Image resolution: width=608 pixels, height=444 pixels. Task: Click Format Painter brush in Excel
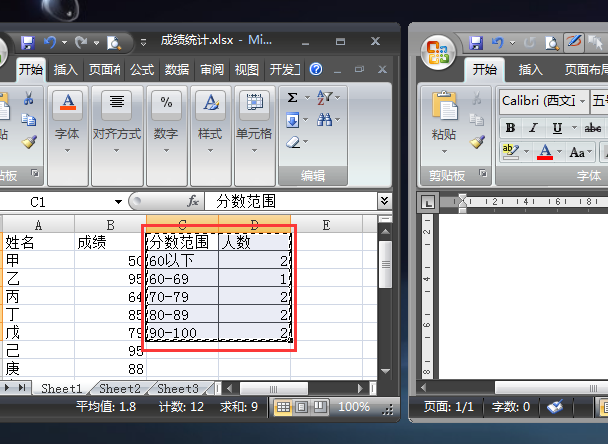click(x=29, y=142)
